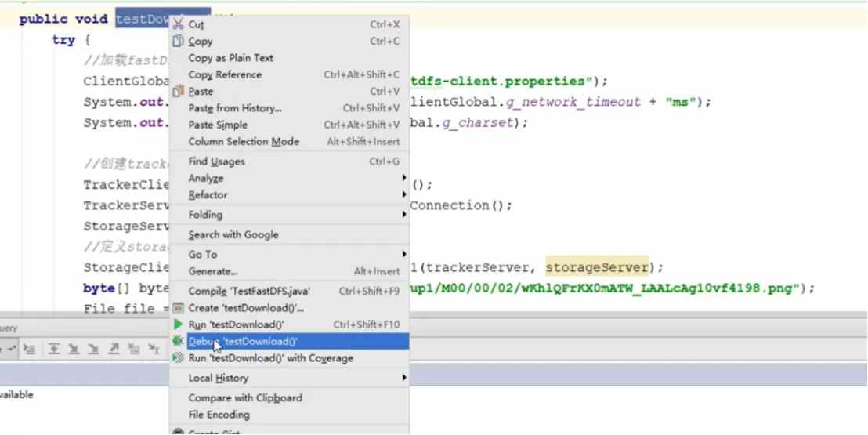The width and height of the screenshot is (868, 435).
Task: Select Generate… menu entry
Action: click(290, 271)
